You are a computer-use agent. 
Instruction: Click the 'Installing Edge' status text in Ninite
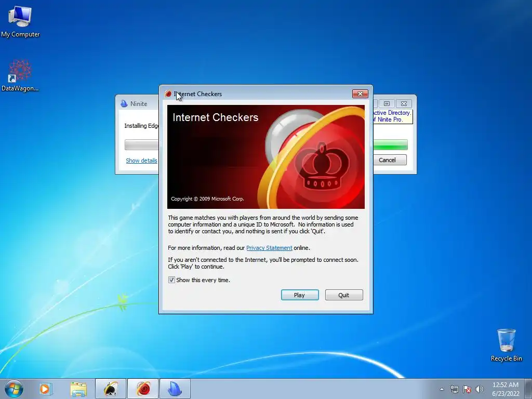(x=141, y=126)
